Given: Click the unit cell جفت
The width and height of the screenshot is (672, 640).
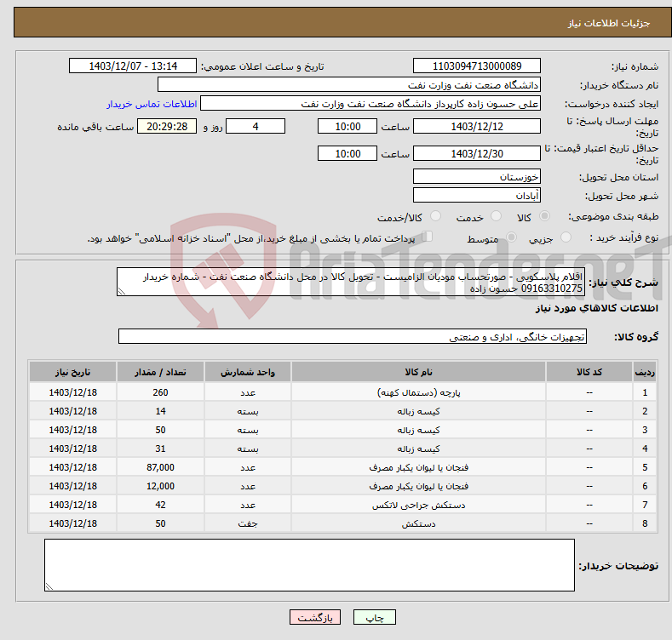Looking at the screenshot, I should coord(248,523).
